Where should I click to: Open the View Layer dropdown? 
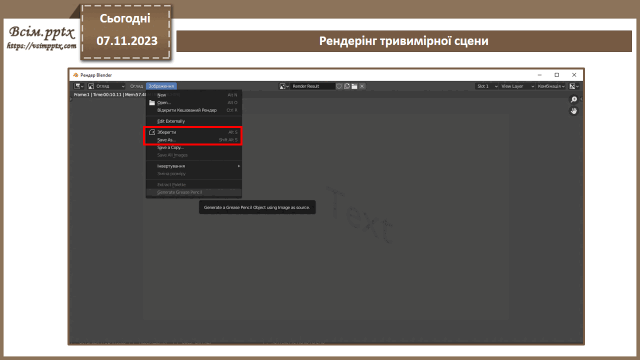pos(517,86)
